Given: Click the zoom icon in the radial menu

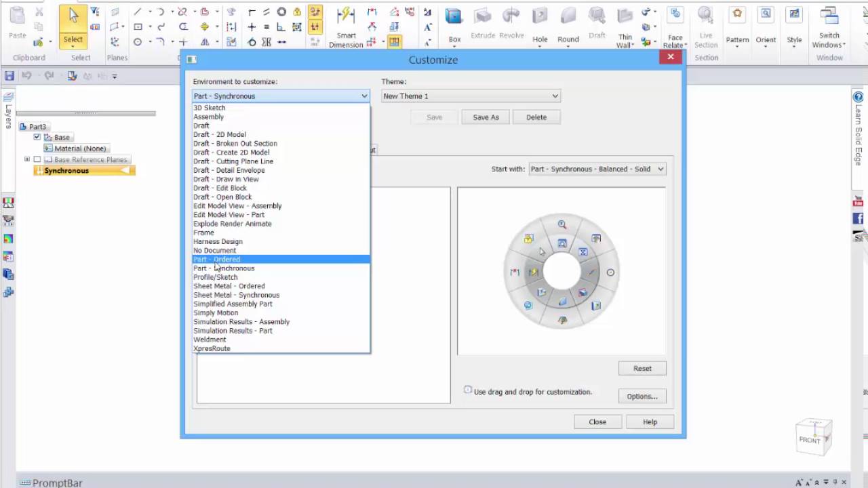Looking at the screenshot, I should (x=562, y=224).
